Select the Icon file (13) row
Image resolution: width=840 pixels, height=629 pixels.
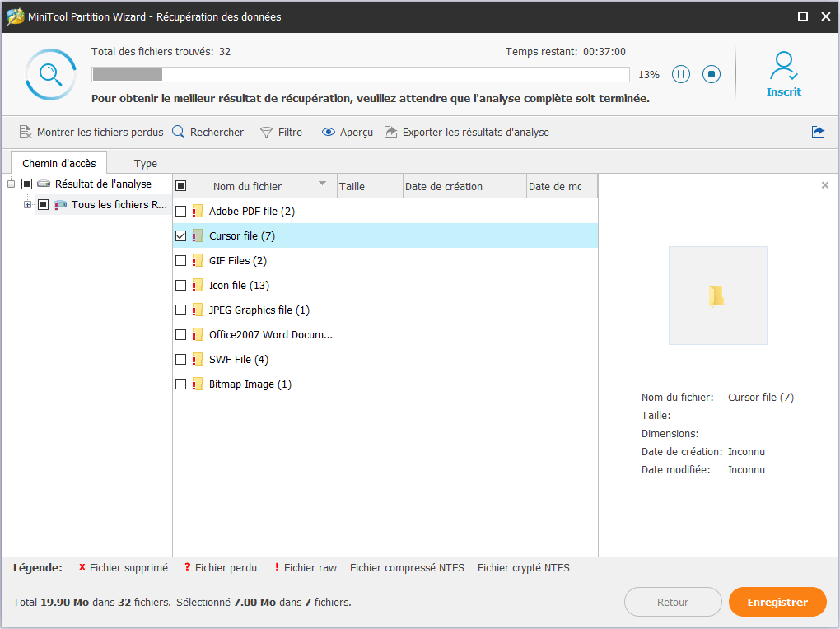click(x=385, y=285)
